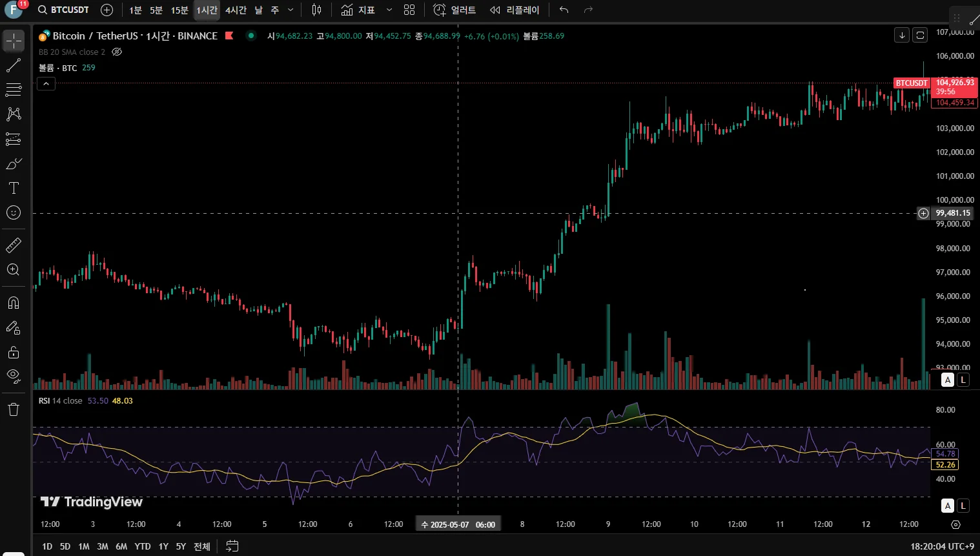Image resolution: width=980 pixels, height=556 pixels.
Task: Click the Bitcoin / TetherUS chart title
Action: point(96,36)
